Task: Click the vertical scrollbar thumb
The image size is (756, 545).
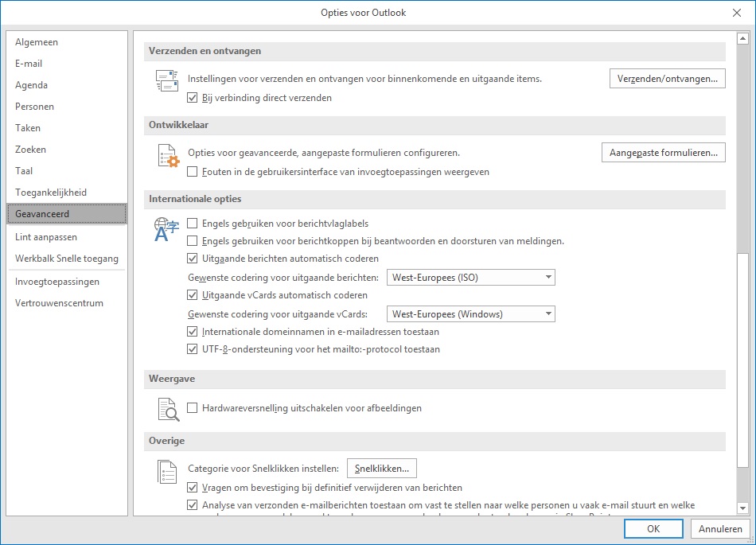Action: pyautogui.click(x=742, y=360)
